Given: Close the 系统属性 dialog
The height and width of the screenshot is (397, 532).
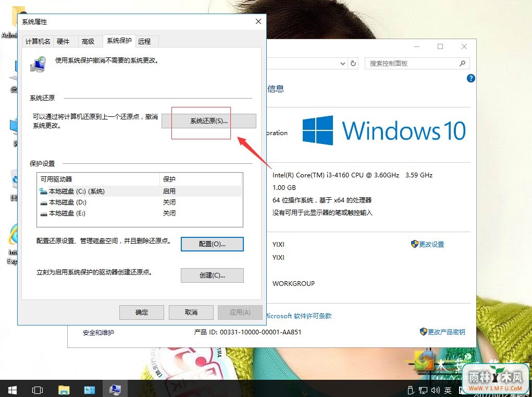Looking at the screenshot, I should click(x=258, y=21).
